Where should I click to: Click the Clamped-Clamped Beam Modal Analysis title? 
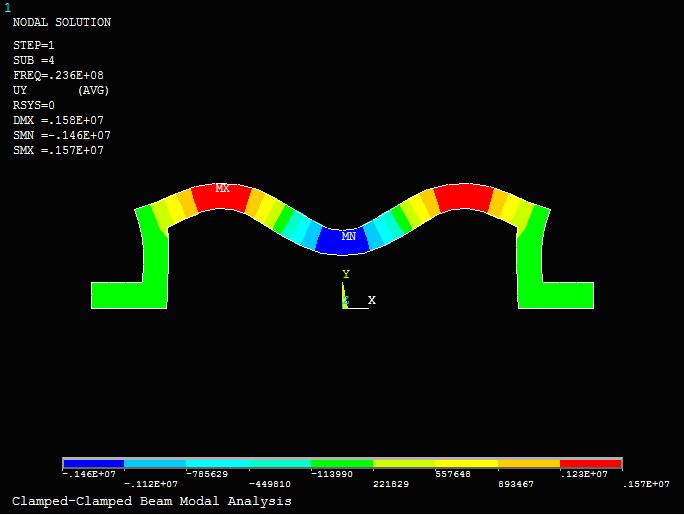152,501
